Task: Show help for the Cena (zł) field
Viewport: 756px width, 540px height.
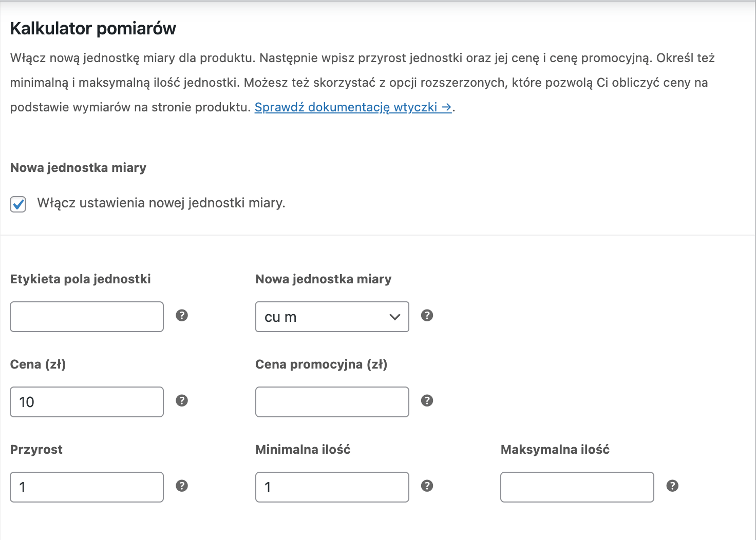Action: [x=182, y=400]
